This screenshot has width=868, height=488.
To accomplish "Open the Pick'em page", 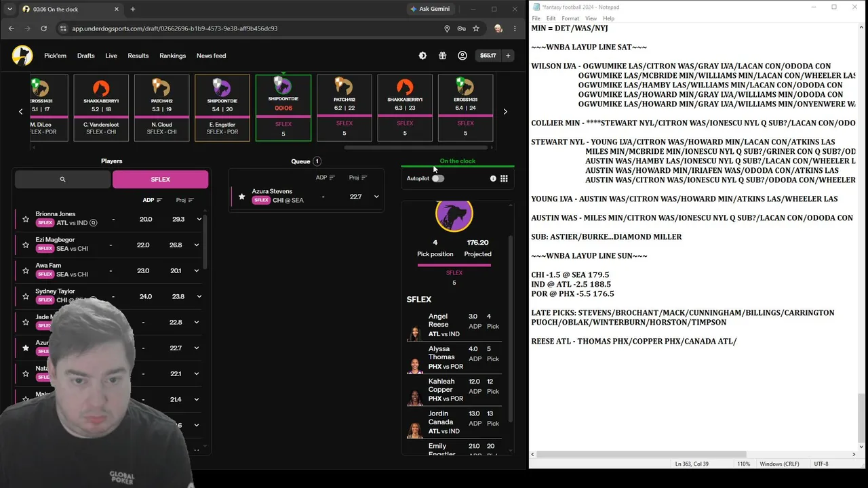I will [56, 56].
